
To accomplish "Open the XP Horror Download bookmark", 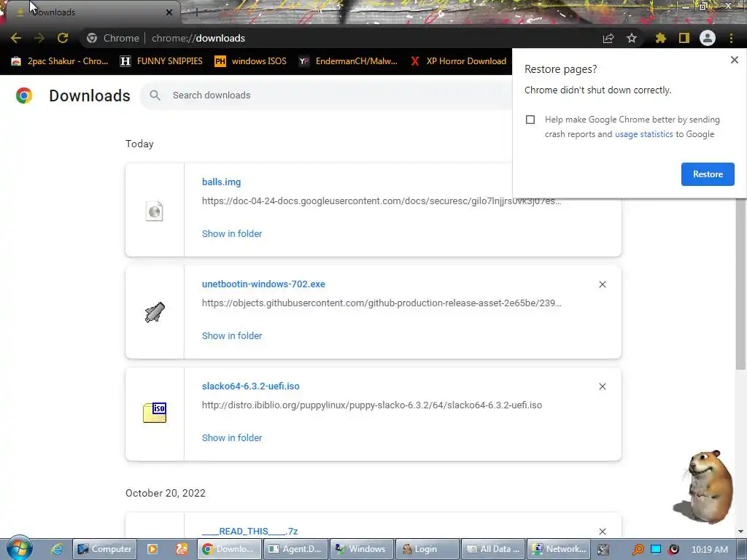I will point(458,61).
